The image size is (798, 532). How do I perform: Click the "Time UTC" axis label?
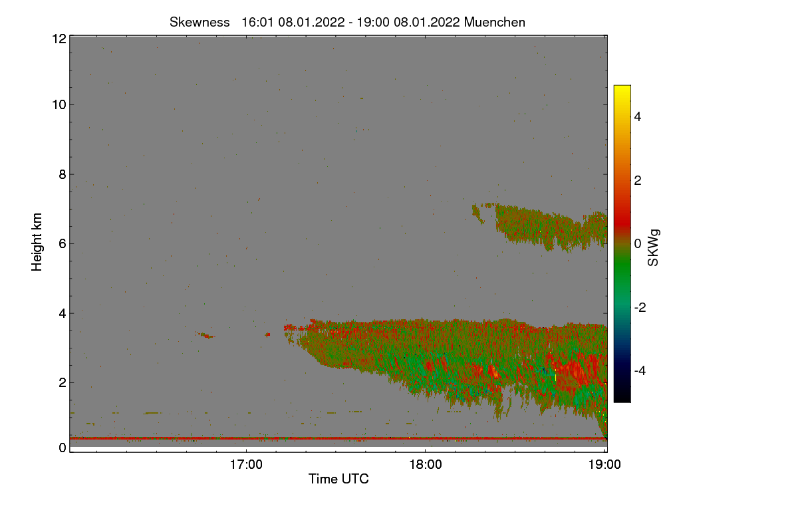(x=338, y=479)
